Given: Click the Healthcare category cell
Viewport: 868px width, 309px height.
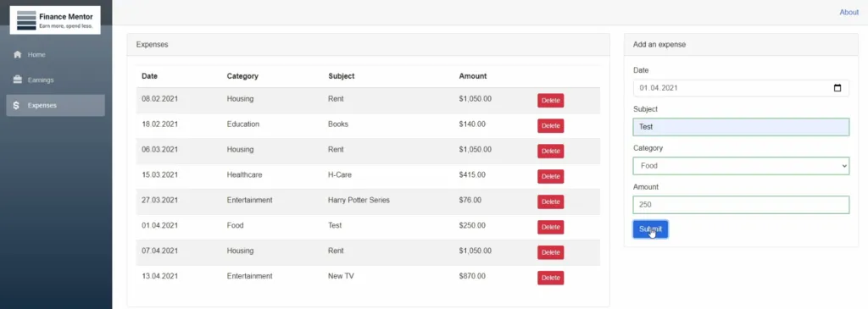Looking at the screenshot, I should (x=244, y=174).
